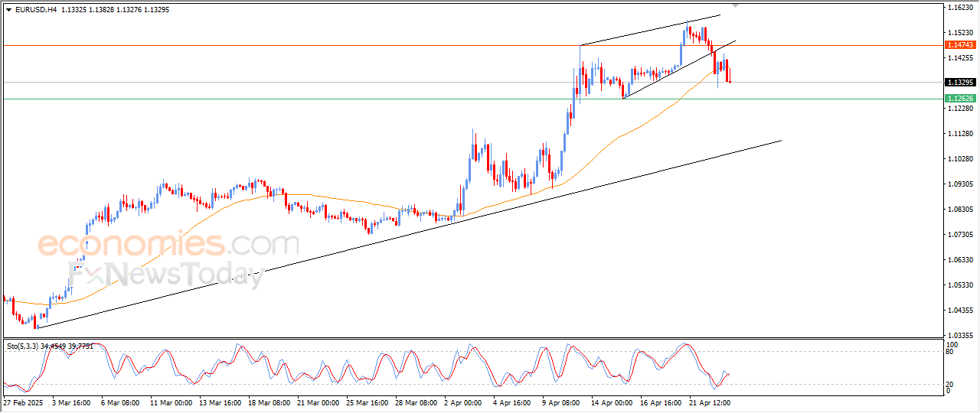Click the 1.12280 price axis label

[960, 109]
